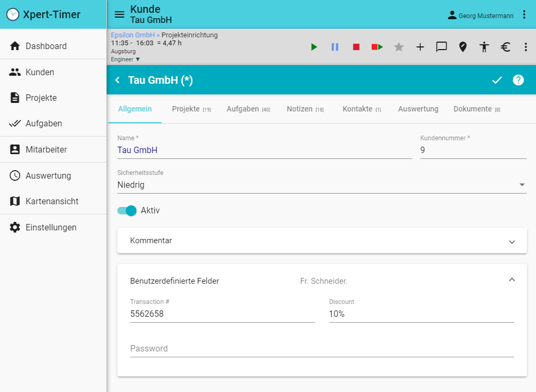Save changes with the checkmark icon
This screenshot has width=536, height=392.
coord(497,80)
